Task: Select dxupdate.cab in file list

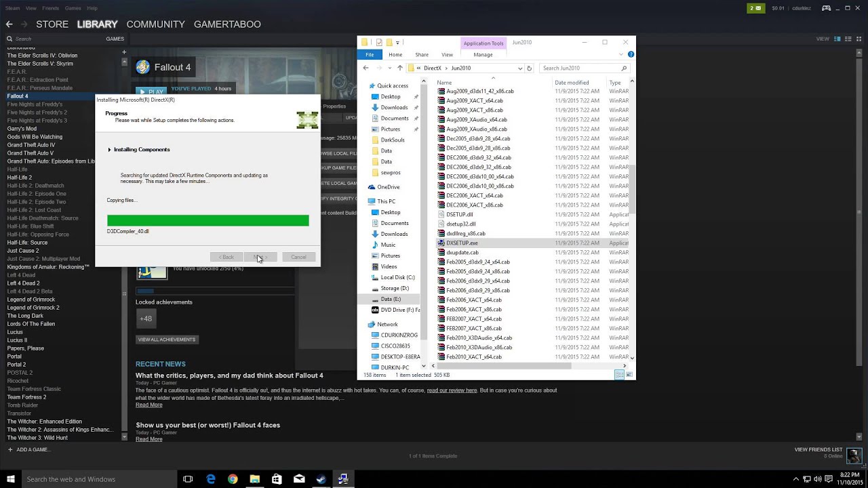Action: 462,252
